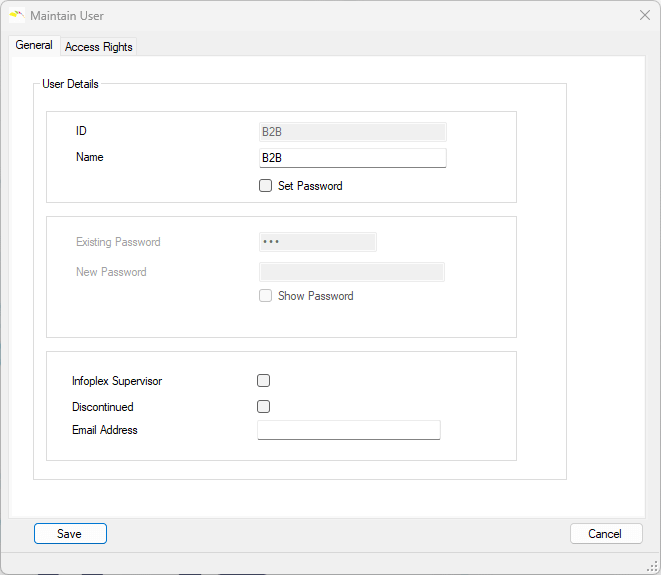Screen dimensions: 661x575
Task: Click the Maintain User title text
Action: 67,16
